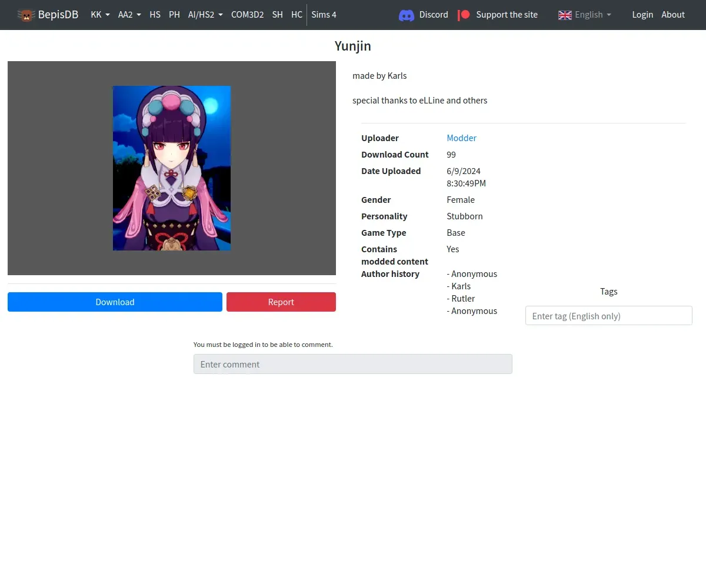Click the Author history label
Screen dimensions: 706x588
[x=390, y=273]
